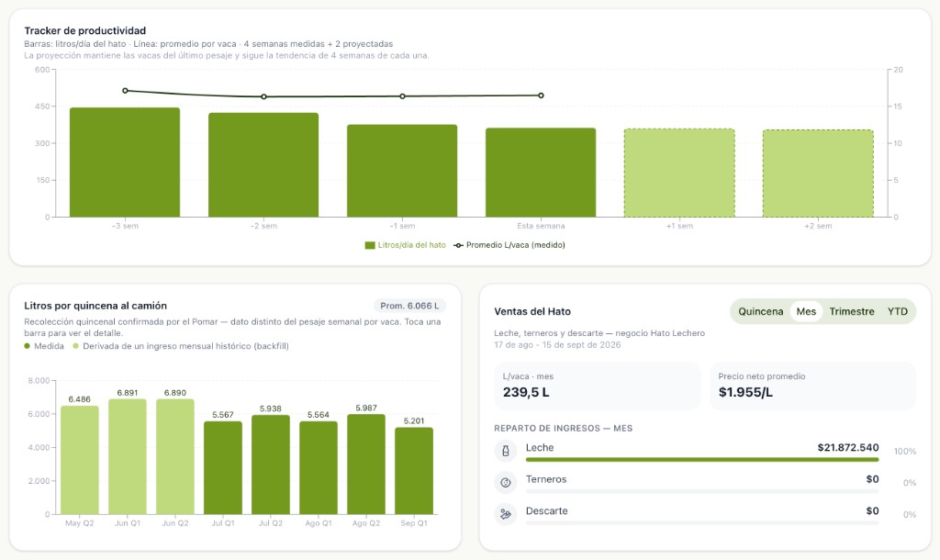Viewport: 940px width, 560px height.
Task: Click the line point above Esta semana
Action: pos(541,95)
